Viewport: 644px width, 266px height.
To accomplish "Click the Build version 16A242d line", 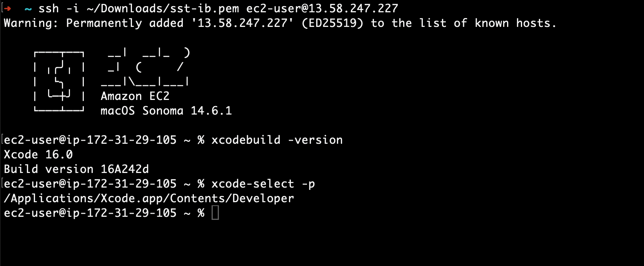I will pos(76,169).
